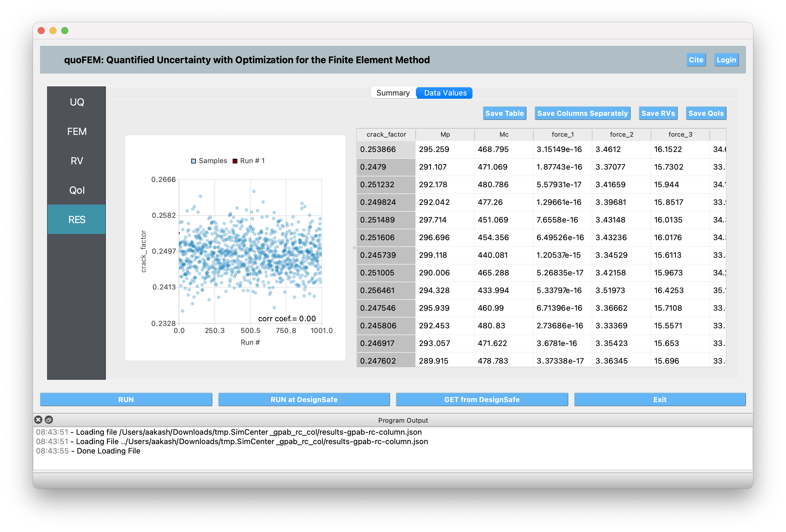This screenshot has height=532, width=786.
Task: Click Mp cell 295.259
Action: pyautogui.click(x=445, y=149)
